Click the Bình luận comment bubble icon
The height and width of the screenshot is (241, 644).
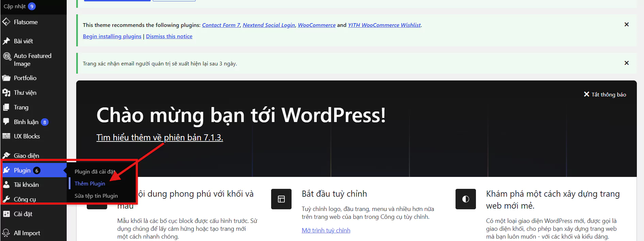[6, 122]
